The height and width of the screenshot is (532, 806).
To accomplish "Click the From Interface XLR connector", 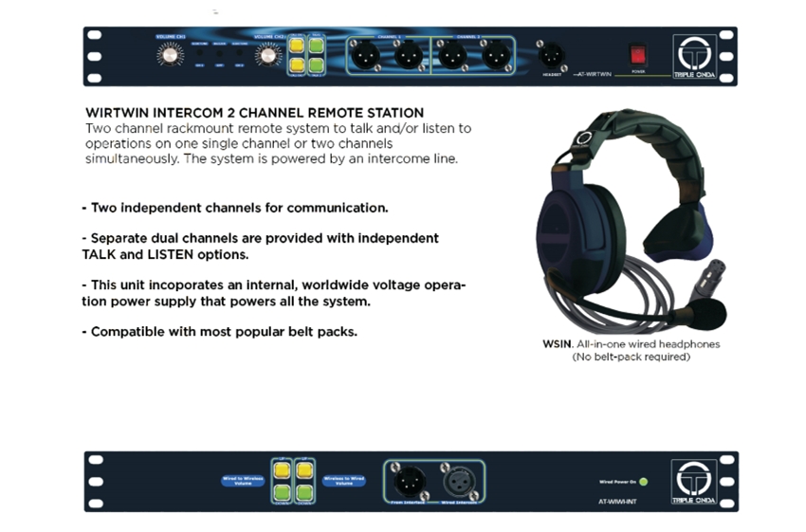I will [410, 482].
